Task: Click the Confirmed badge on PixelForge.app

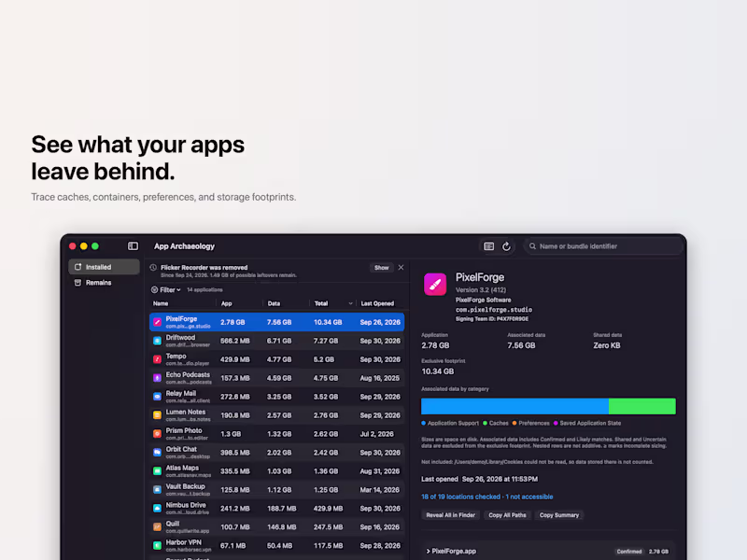Action: (x=628, y=552)
